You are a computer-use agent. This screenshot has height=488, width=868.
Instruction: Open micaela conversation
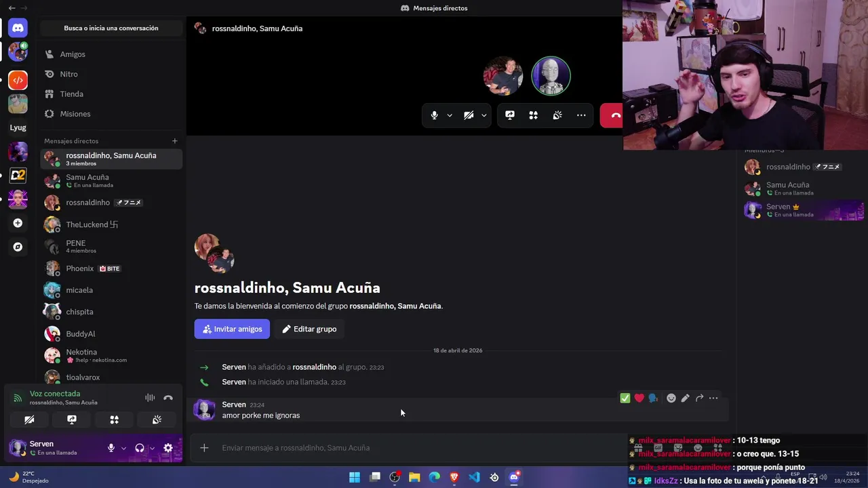(111, 290)
